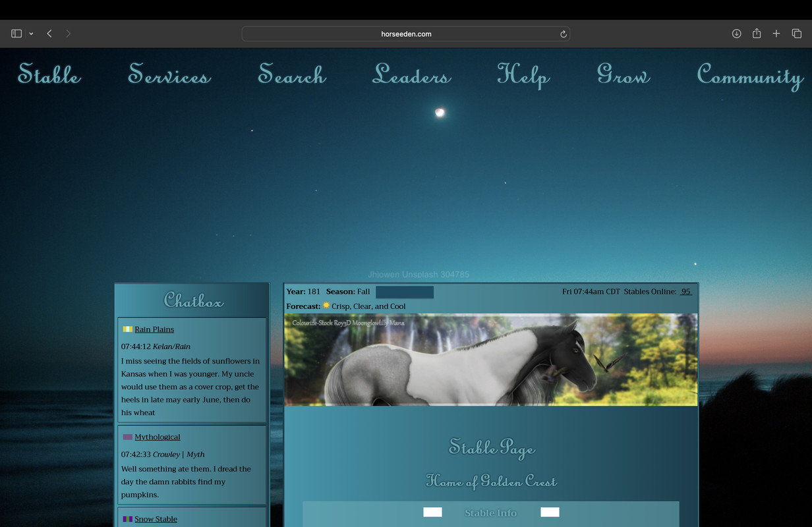Show Safari downloads

point(737,34)
